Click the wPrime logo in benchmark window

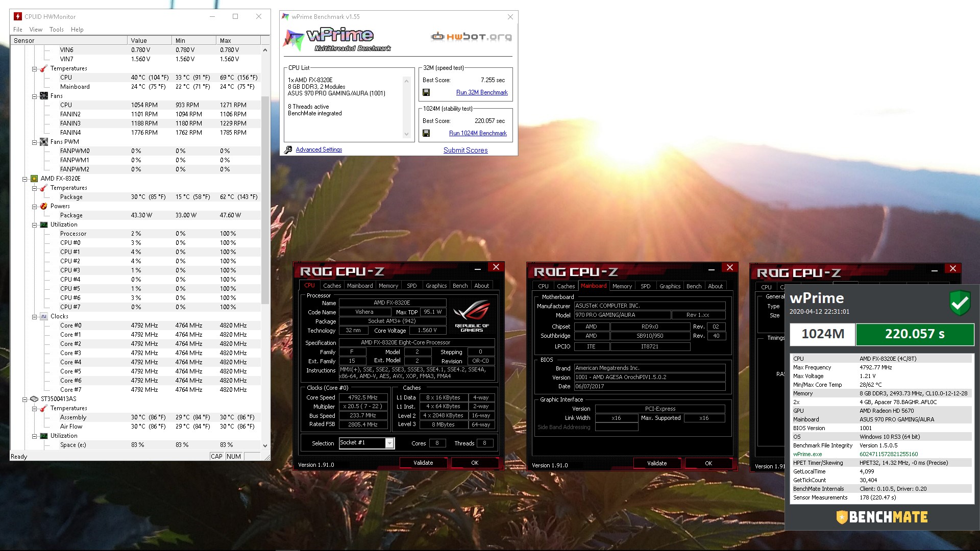pyautogui.click(x=337, y=40)
